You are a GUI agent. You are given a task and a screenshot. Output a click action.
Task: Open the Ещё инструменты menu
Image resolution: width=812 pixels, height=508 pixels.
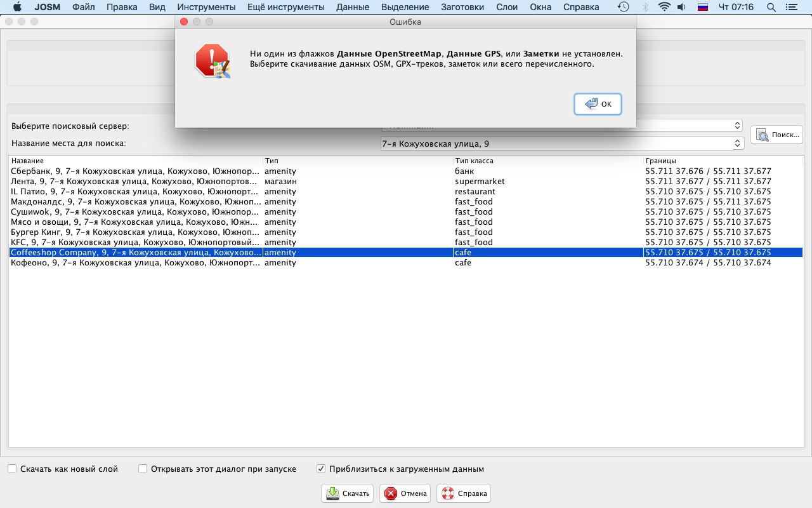[286, 7]
